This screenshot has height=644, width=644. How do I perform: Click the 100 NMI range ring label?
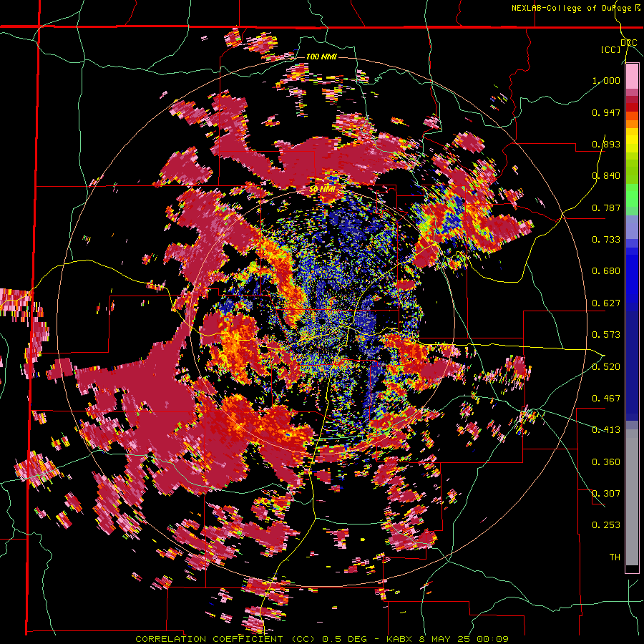321,57
